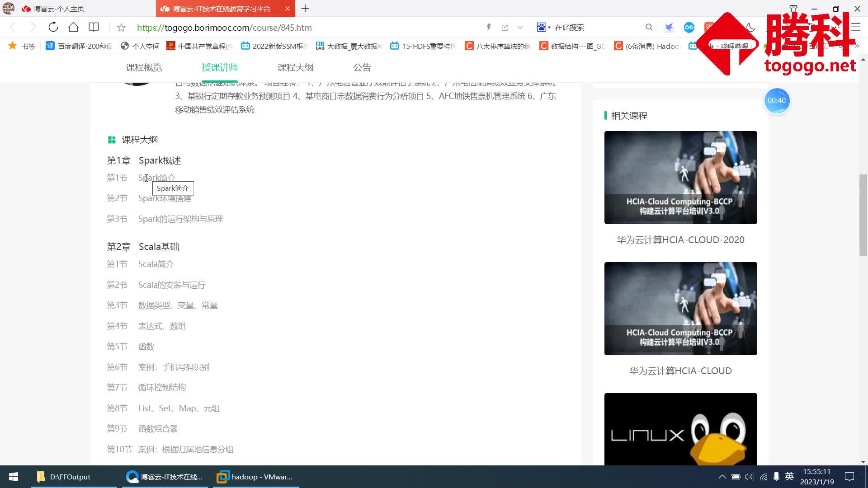Open lesson List、Set、Map、元组

pyautogui.click(x=179, y=408)
